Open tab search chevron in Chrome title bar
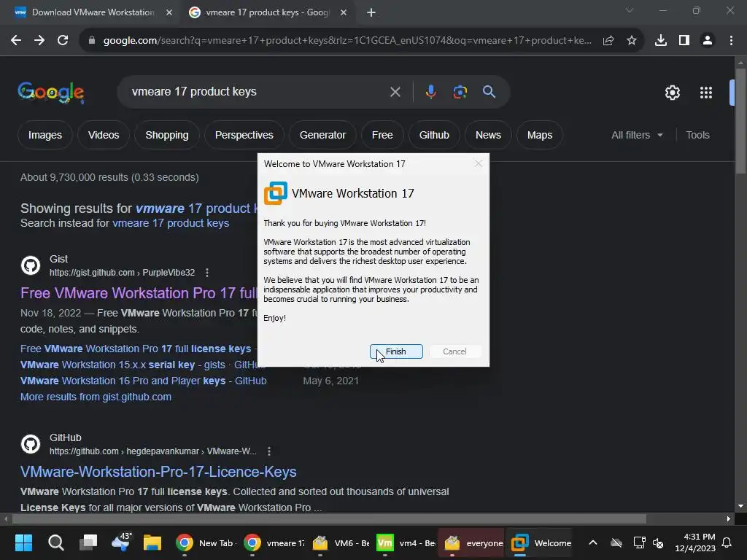 click(x=630, y=10)
